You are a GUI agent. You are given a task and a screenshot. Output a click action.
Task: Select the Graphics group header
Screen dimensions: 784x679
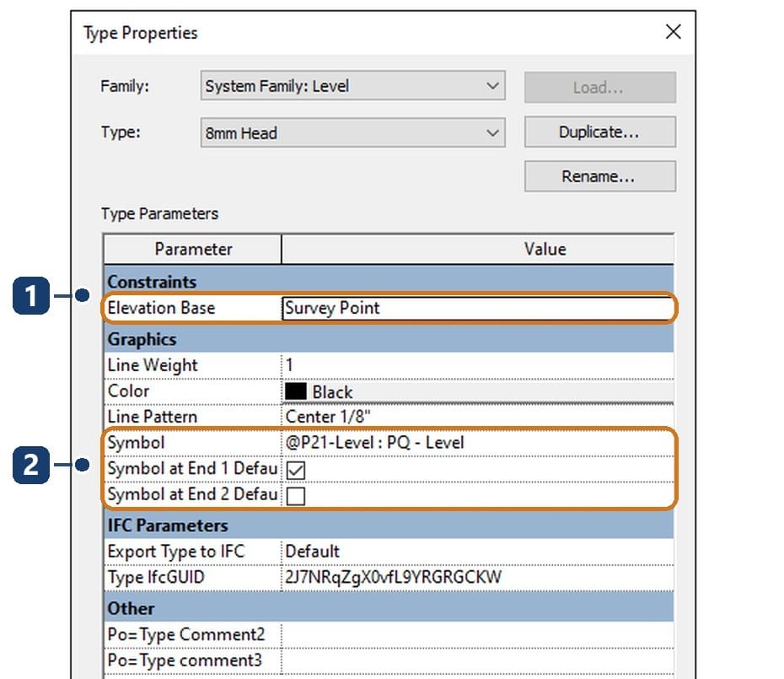coord(389,339)
